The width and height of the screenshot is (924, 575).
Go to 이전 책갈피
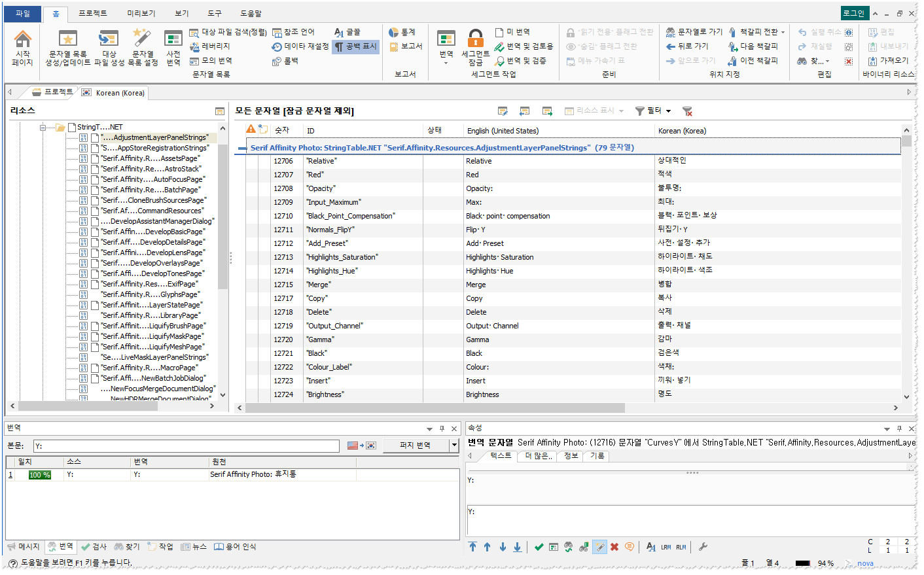pyautogui.click(x=753, y=61)
